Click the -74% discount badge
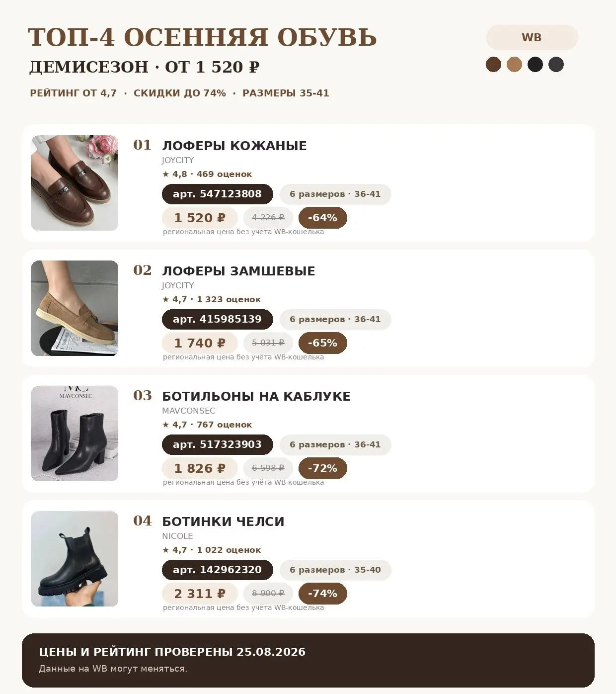 tap(323, 594)
